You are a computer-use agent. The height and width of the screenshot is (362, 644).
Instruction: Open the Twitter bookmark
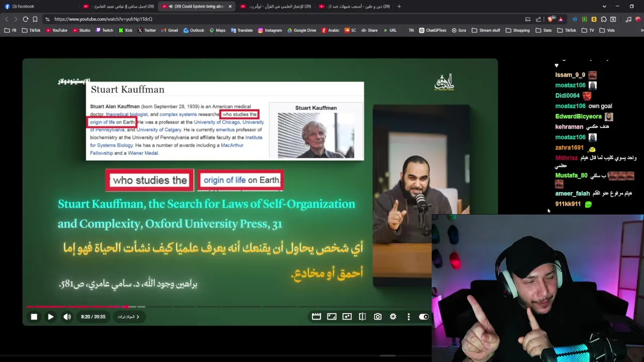pyautogui.click(x=146, y=30)
